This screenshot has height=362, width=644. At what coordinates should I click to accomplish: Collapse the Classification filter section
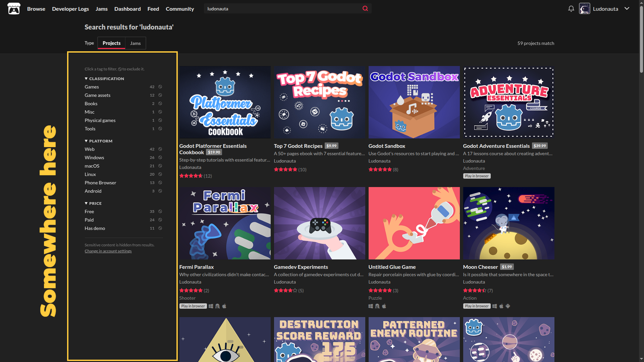[x=104, y=79]
